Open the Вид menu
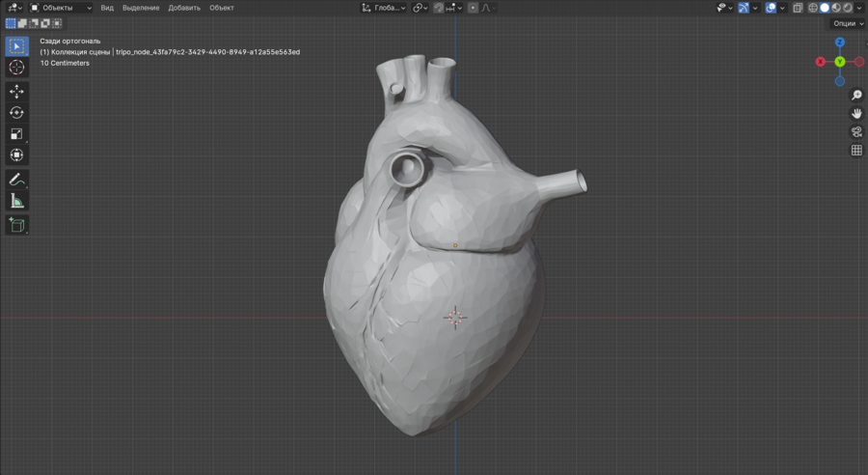Screen dimensions: 868x475 (107, 8)
